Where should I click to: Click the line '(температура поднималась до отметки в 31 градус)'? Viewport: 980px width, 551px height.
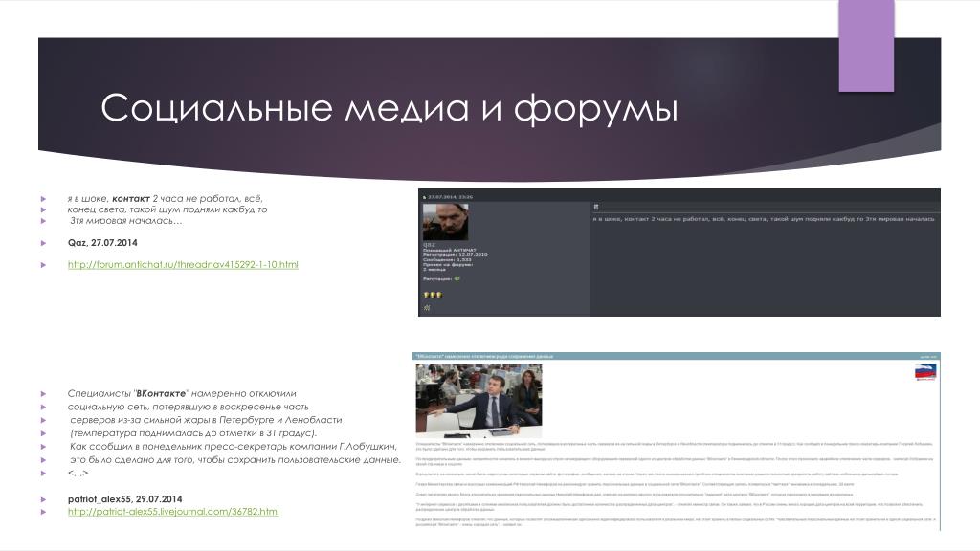pos(193,433)
